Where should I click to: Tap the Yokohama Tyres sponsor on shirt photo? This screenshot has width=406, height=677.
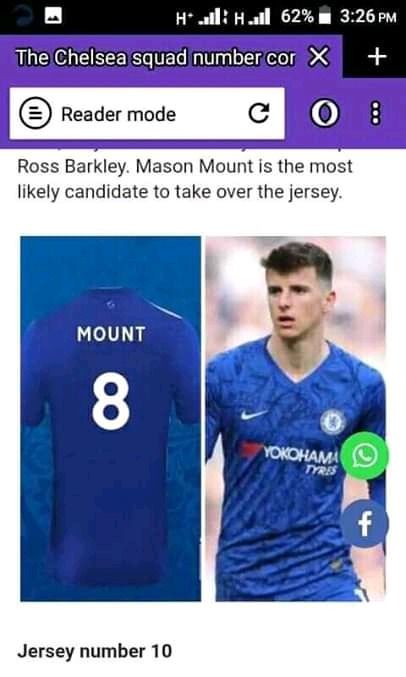(x=298, y=458)
